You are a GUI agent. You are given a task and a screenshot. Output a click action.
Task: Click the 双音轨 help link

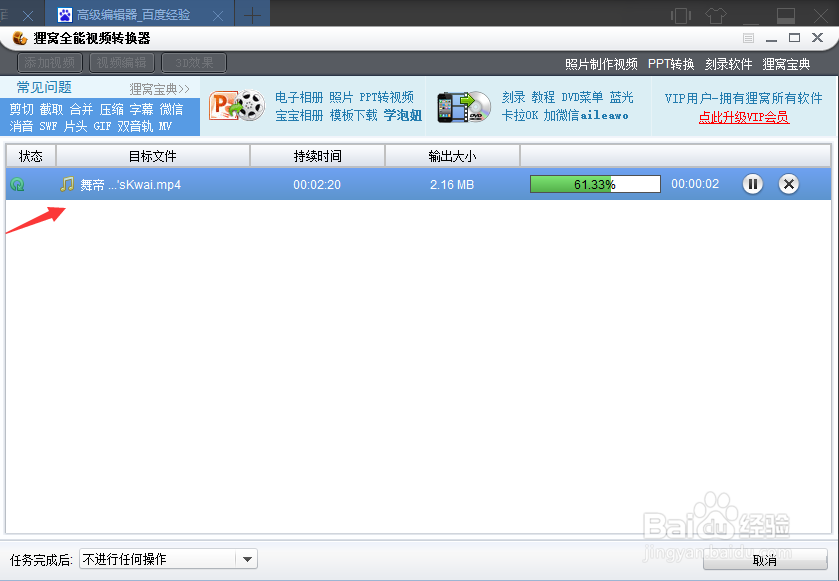pos(135,126)
